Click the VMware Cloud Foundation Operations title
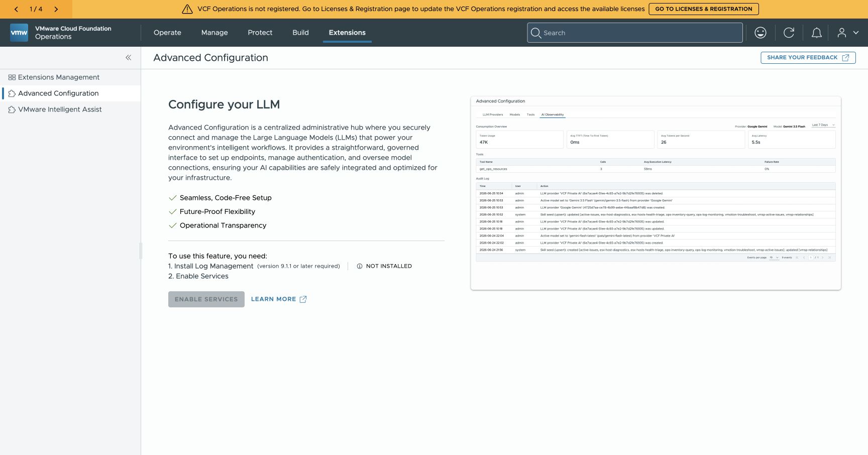 pyautogui.click(x=73, y=33)
